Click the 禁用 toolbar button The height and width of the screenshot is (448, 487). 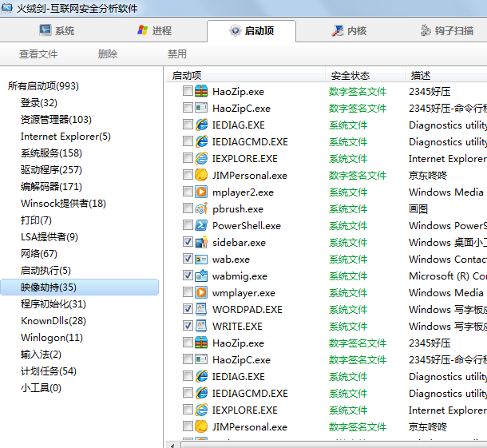click(177, 54)
